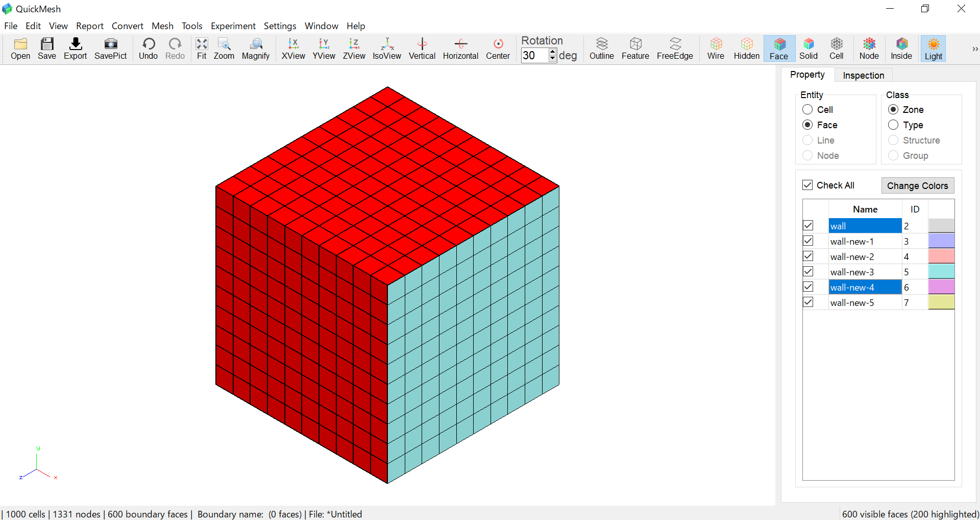Uncheck the wall-new-5 checkbox

coord(808,302)
